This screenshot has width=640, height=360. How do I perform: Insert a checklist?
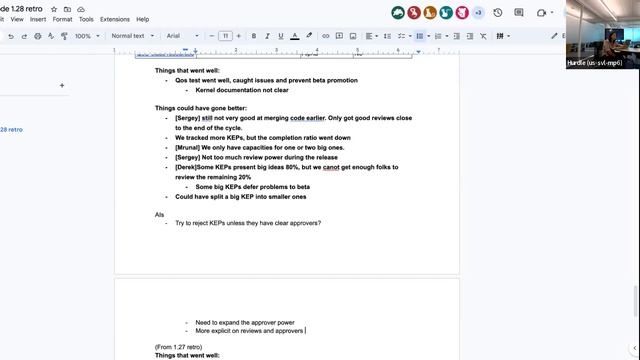pyautogui.click(x=402, y=36)
